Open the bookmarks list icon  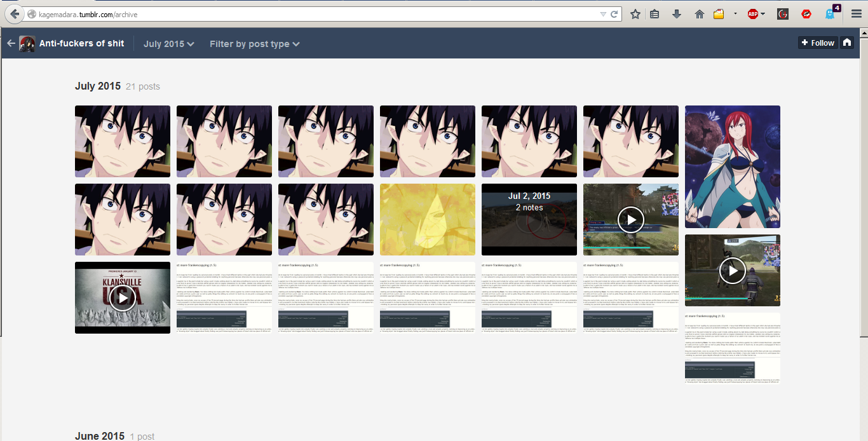pos(654,14)
